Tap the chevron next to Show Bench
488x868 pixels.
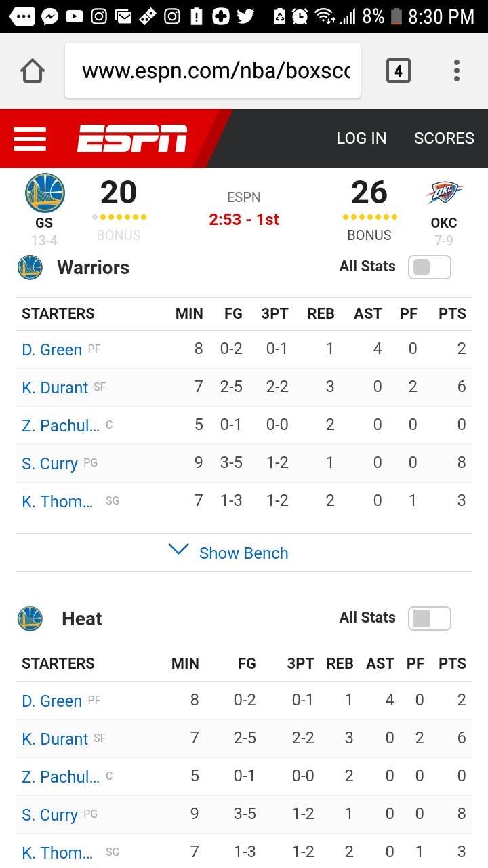pos(178,550)
